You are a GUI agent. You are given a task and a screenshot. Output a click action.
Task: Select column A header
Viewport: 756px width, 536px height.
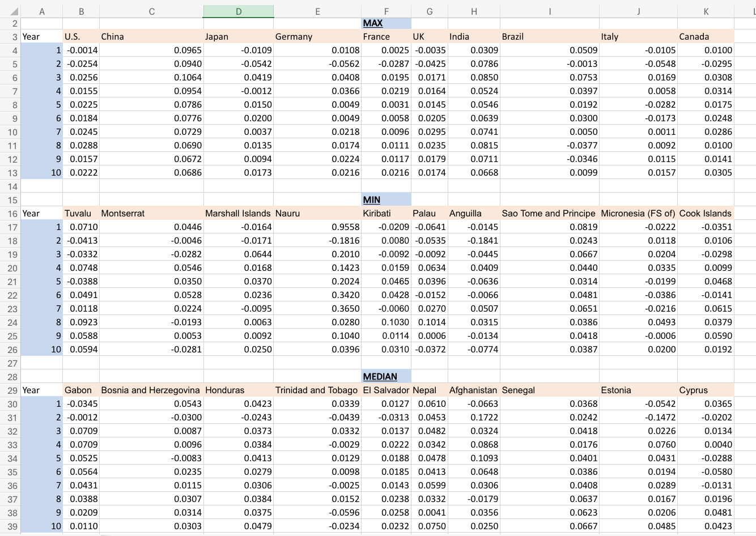coord(42,11)
